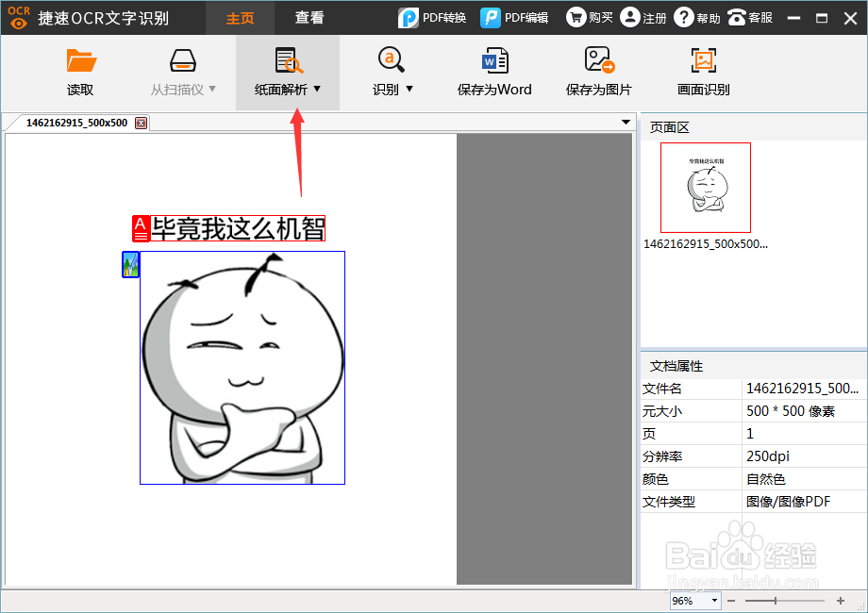The height and width of the screenshot is (613, 868).
Task: Open 画面识别 screen recognition tool
Action: tap(702, 58)
